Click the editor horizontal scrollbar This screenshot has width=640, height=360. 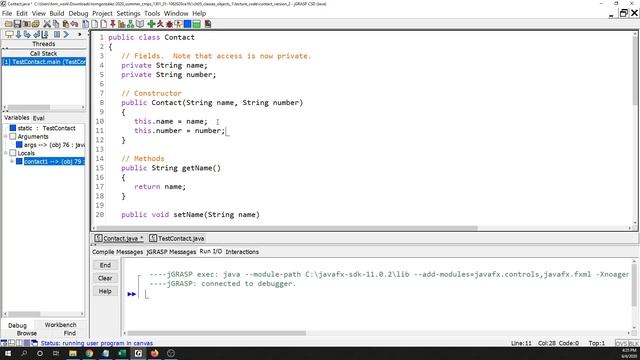(x=286, y=228)
